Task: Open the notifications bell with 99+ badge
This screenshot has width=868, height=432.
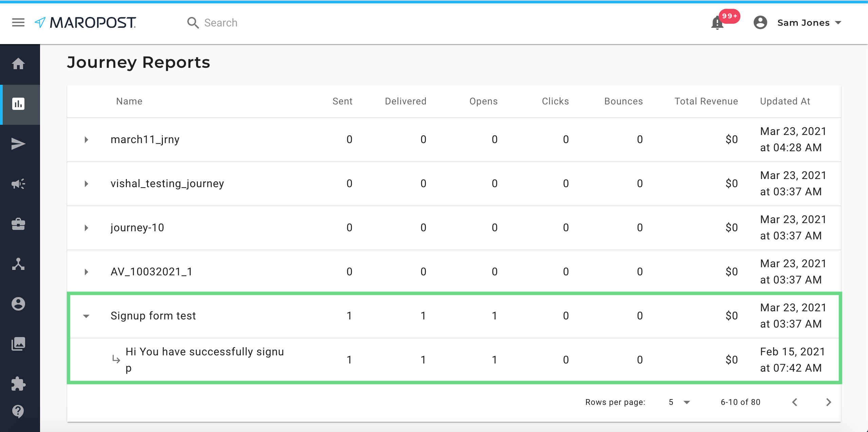Action: coord(717,23)
